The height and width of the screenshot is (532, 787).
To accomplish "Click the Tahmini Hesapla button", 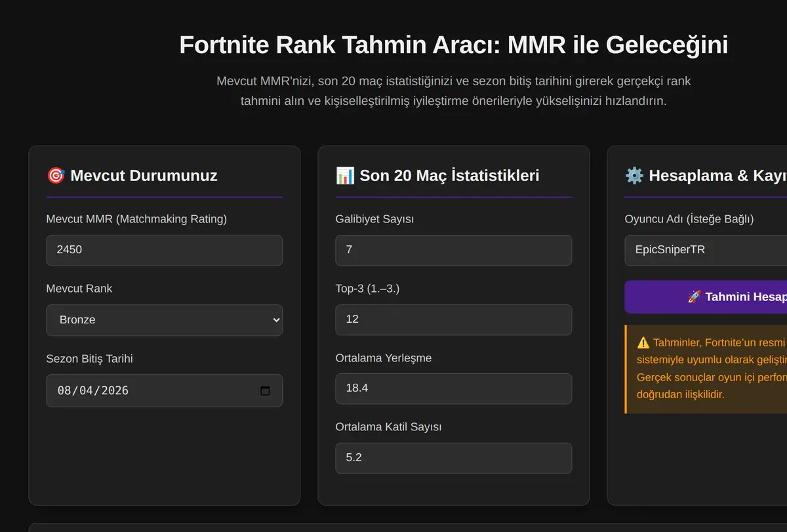I will point(706,297).
